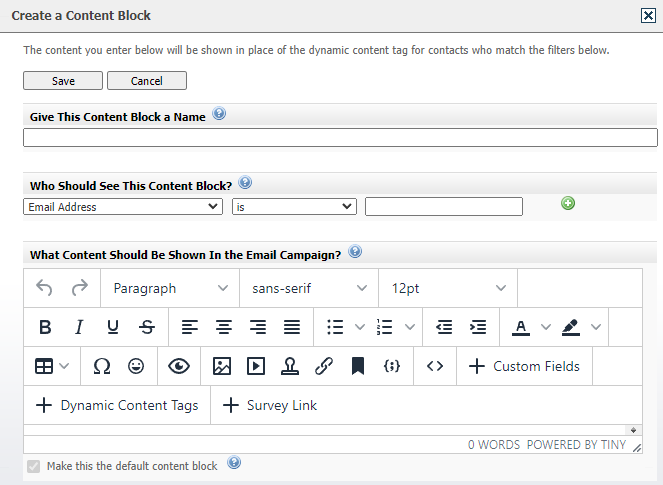Open the 12pt font size dropdown
This screenshot has height=485, width=663.
[x=448, y=288]
